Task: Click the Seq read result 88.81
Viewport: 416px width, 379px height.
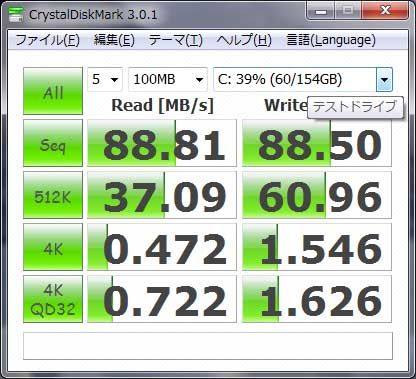Action: click(x=162, y=143)
